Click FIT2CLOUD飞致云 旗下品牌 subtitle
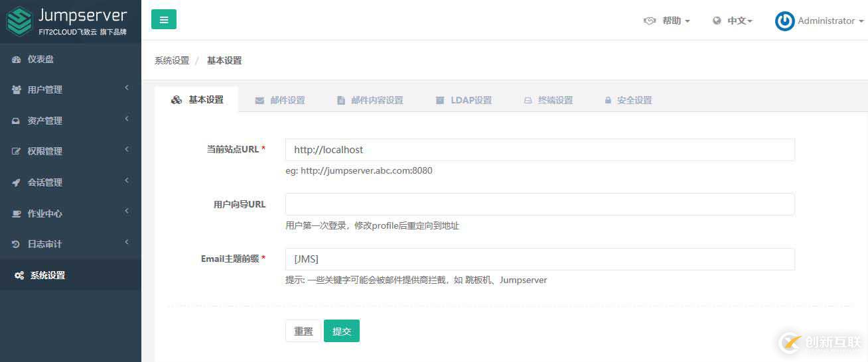Viewport: 868px width, 362px height. (82, 32)
